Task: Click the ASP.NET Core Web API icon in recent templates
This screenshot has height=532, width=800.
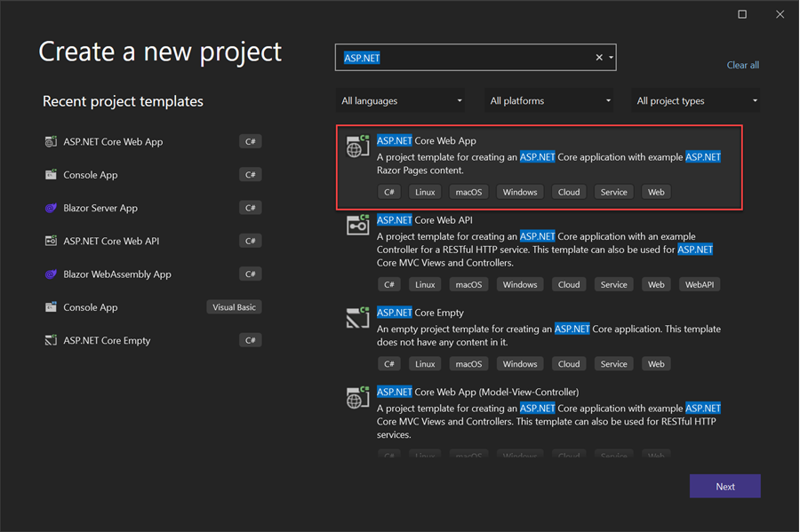Action: [51, 241]
